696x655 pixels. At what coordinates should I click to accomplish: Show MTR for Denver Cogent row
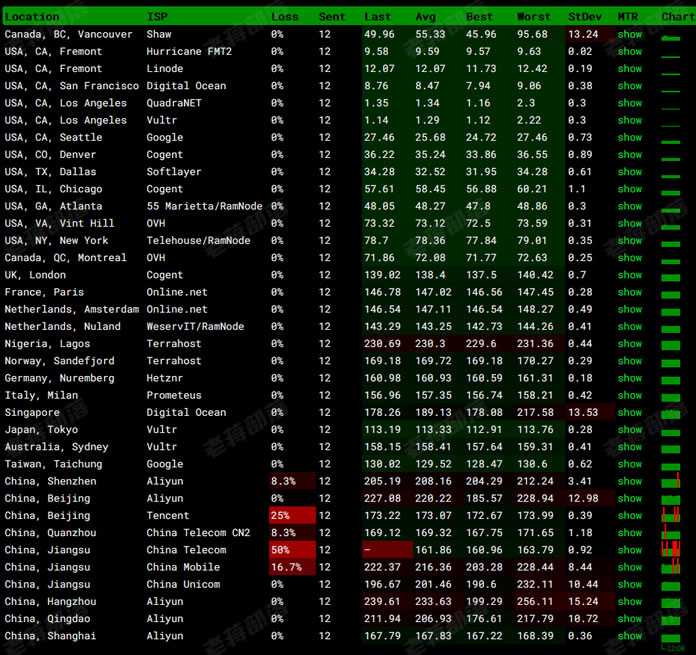629,154
